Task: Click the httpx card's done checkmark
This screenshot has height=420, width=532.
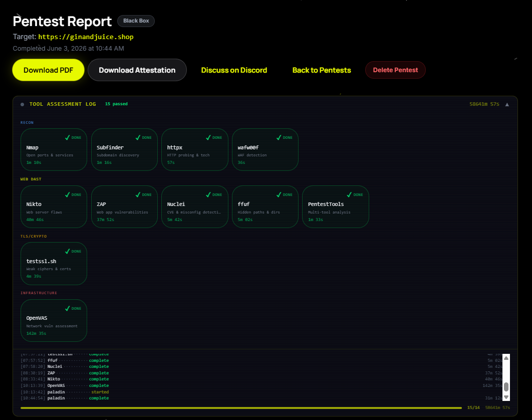Action: 208,137
